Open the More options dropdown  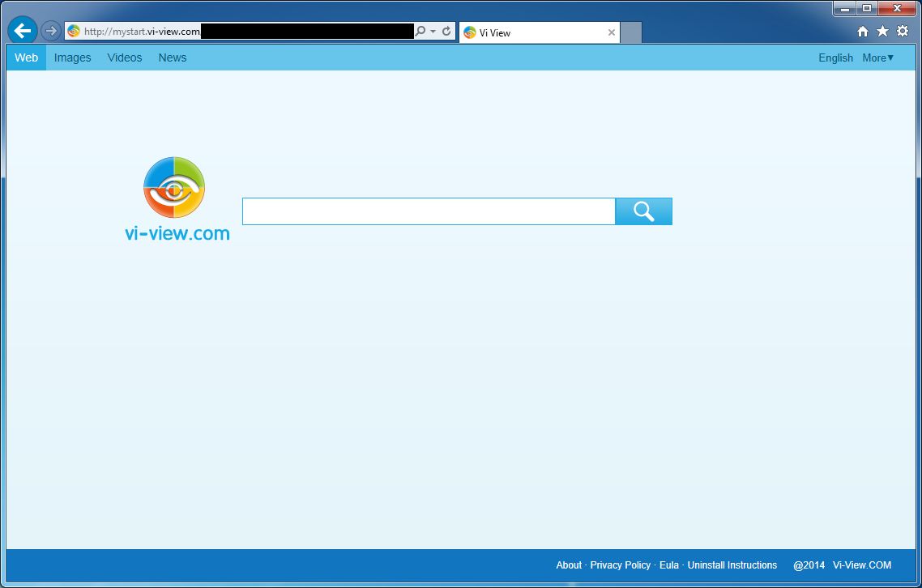coord(877,58)
